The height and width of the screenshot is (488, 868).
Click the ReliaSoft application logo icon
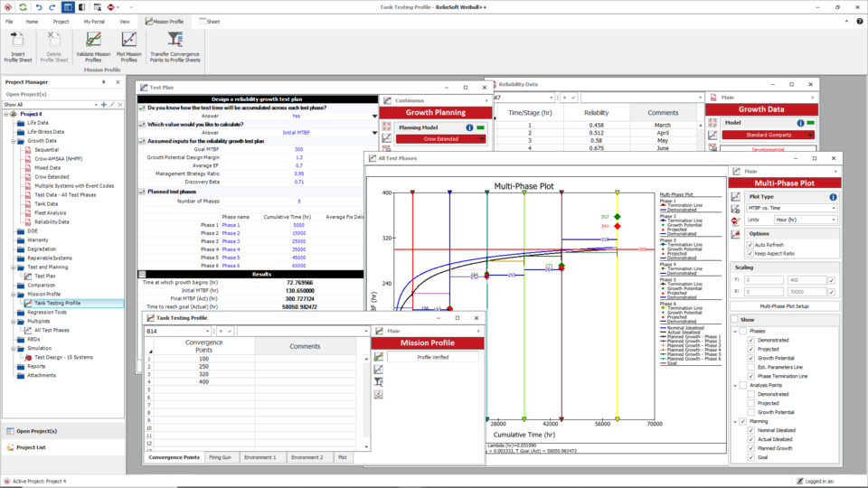click(x=8, y=7)
